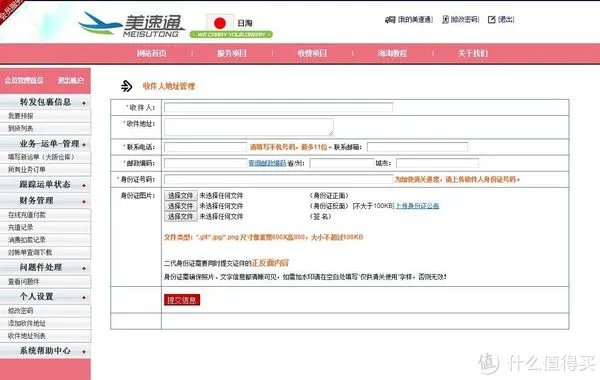600x380 pixels.
Task: Focus the 身份证号码 ID number field
Action: (x=278, y=179)
